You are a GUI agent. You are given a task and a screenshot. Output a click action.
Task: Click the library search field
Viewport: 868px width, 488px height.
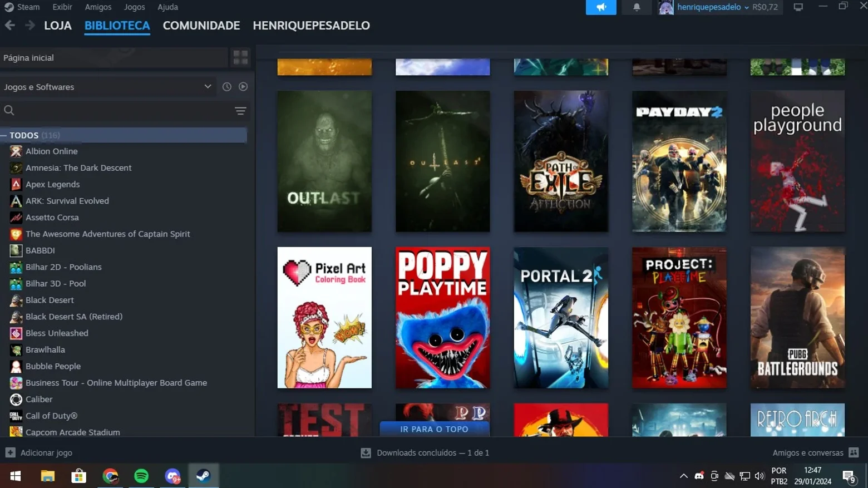point(117,111)
